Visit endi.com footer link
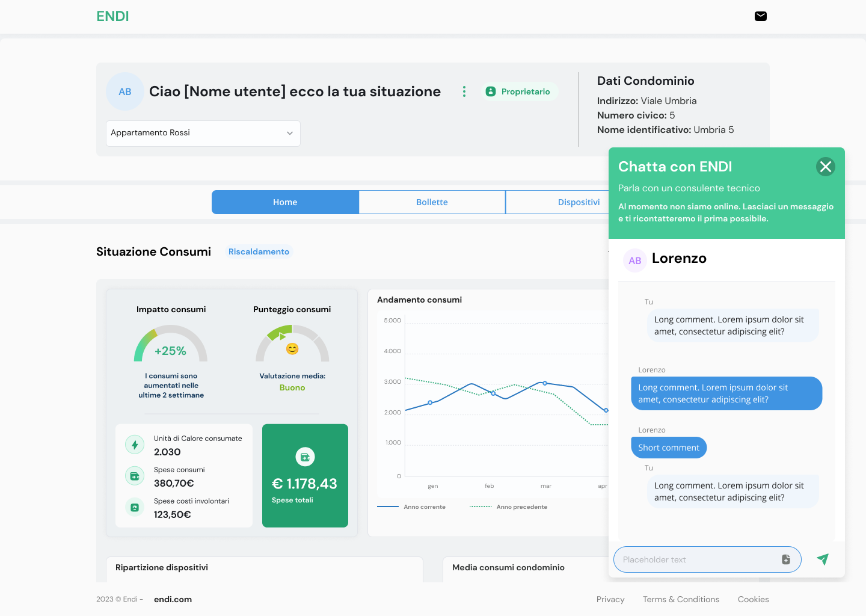The height and width of the screenshot is (616, 866). point(173,599)
